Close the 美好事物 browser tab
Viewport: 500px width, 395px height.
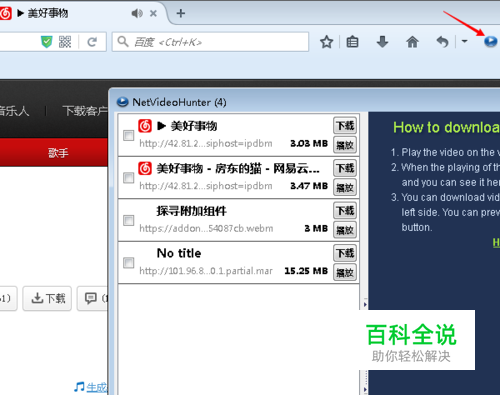pos(153,13)
